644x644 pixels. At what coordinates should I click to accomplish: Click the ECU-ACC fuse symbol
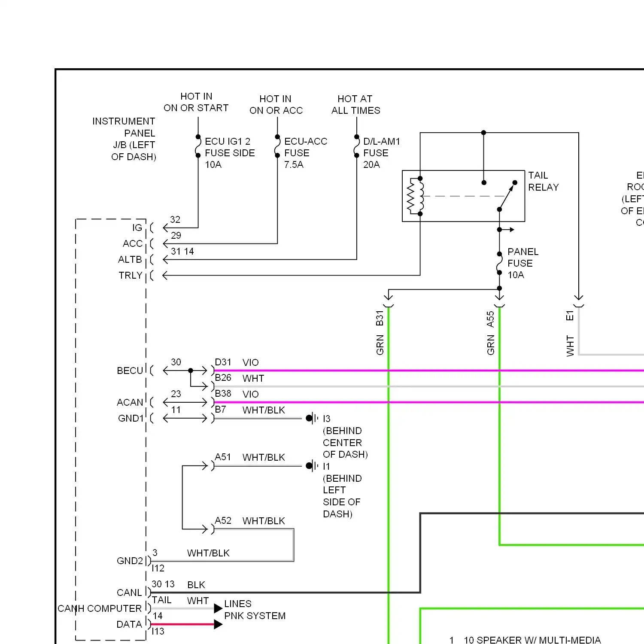[x=277, y=146]
